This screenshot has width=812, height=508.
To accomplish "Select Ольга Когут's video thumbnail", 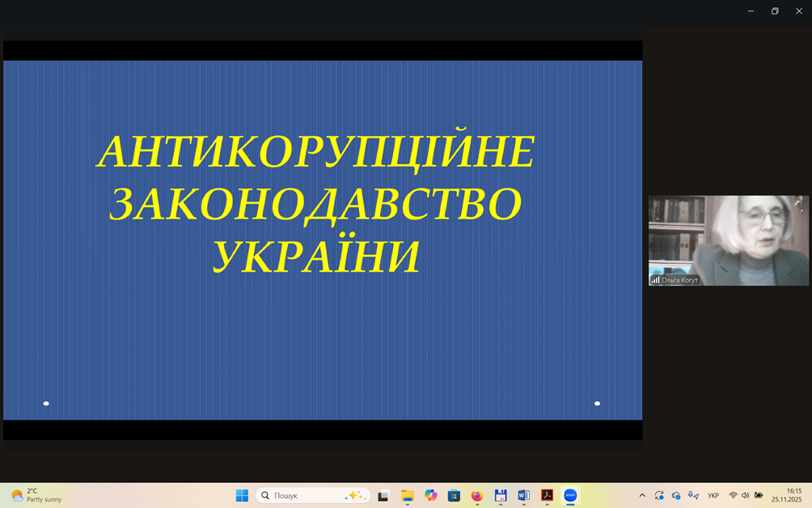I will tap(728, 239).
